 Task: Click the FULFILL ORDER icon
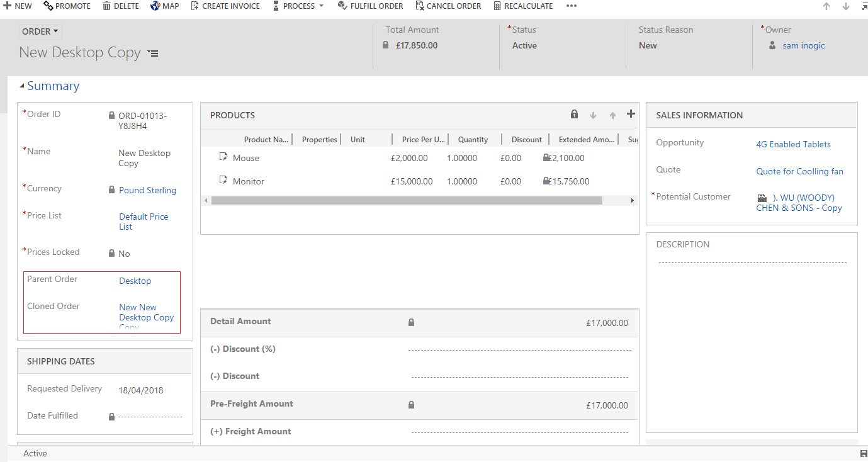[342, 6]
